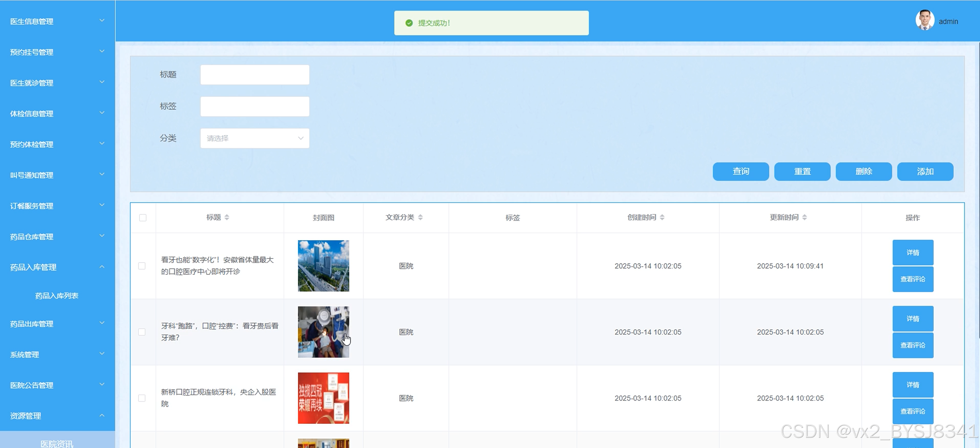The image size is (980, 448).
Task: Select 医院资讯 menu item
Action: pyautogui.click(x=57, y=443)
